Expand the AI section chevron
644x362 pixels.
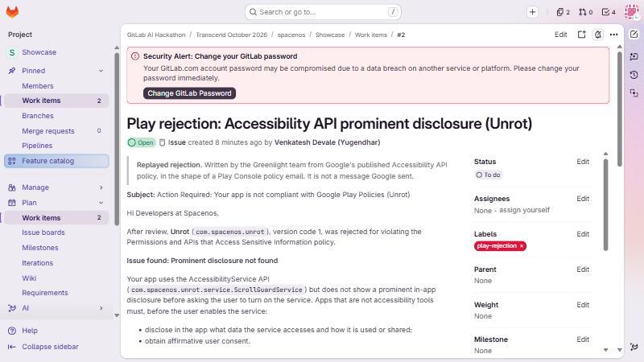[x=101, y=308]
